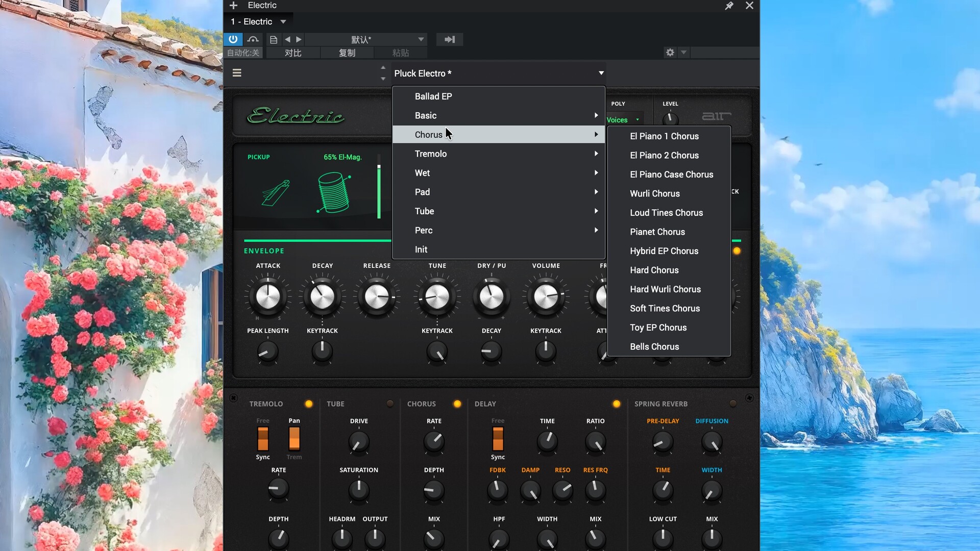
Task: Select the coil pickup icon
Action: pos(334,192)
